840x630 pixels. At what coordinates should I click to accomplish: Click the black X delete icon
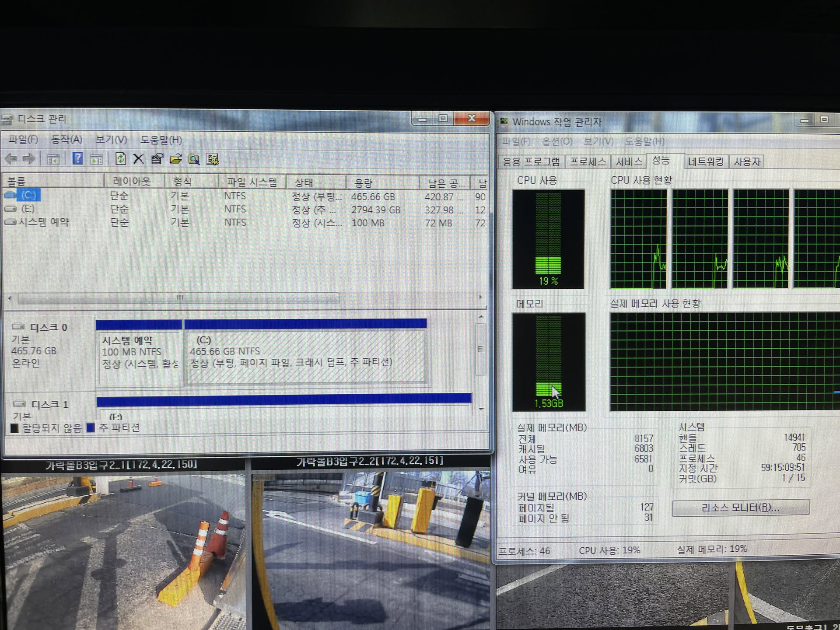[x=138, y=159]
